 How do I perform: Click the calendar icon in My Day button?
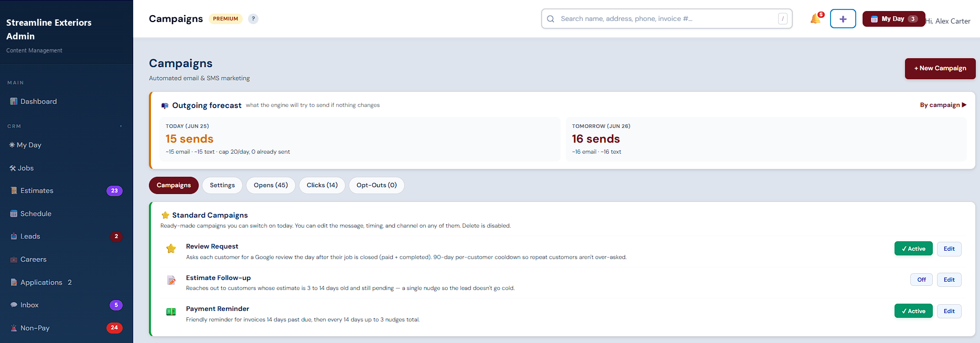point(874,19)
